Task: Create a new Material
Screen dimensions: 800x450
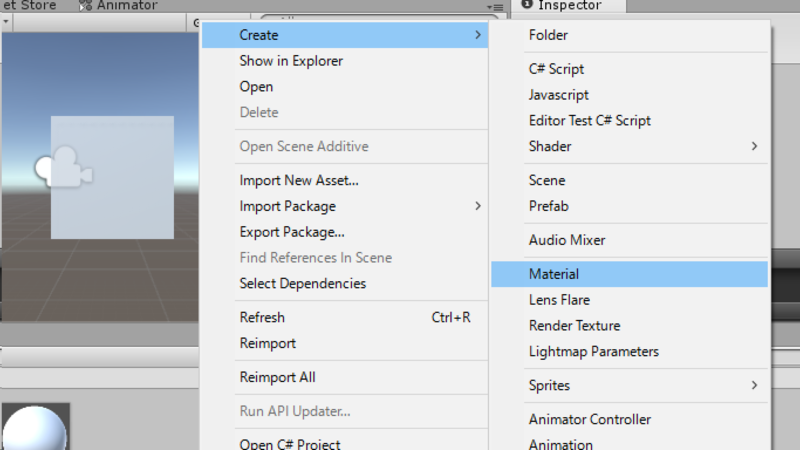Action: pyautogui.click(x=630, y=274)
